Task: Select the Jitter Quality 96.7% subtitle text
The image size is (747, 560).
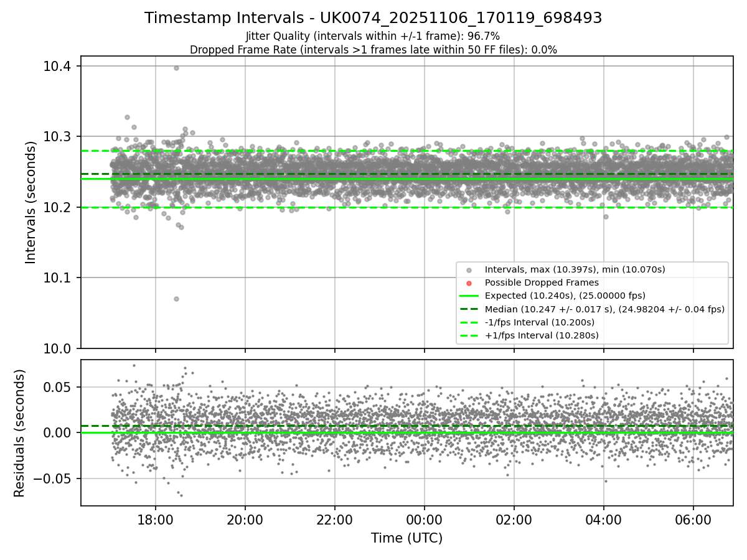Action: (373, 36)
